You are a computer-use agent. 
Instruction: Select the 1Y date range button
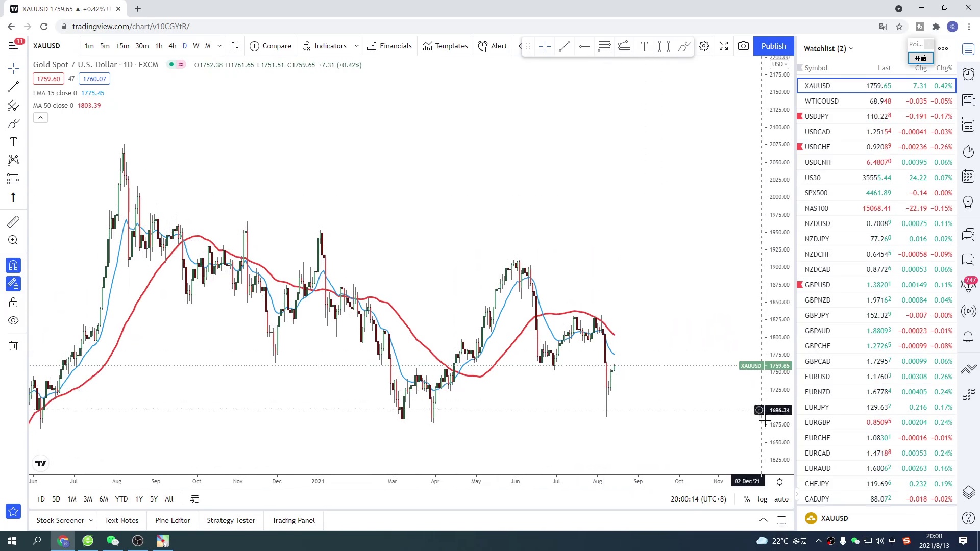tap(139, 499)
